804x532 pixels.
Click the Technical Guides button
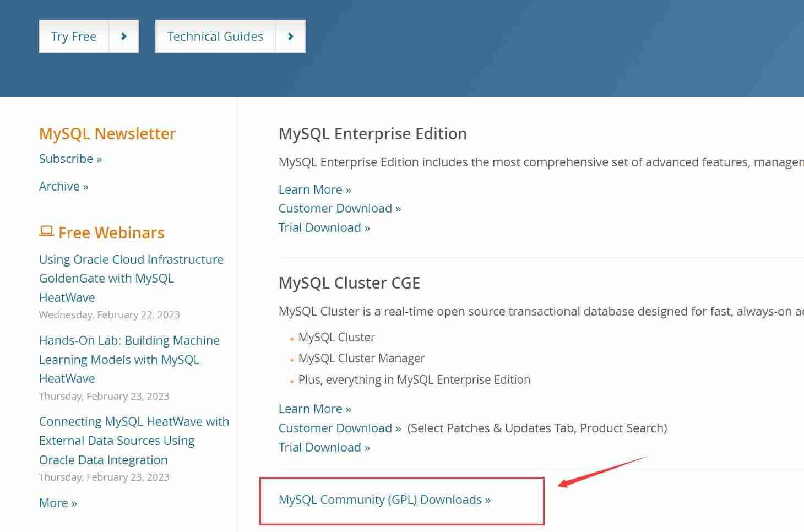point(215,36)
